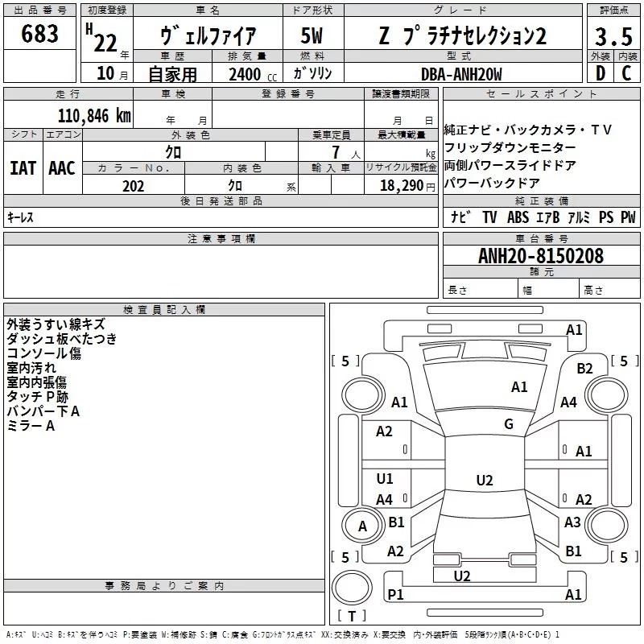644x644 pixels.
Task: Click the セールスポイント header
Action: click(x=541, y=93)
